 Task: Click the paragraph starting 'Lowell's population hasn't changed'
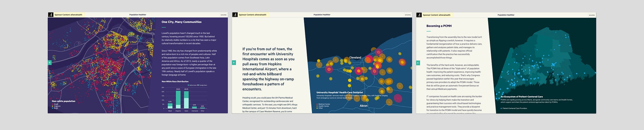pos(189,38)
